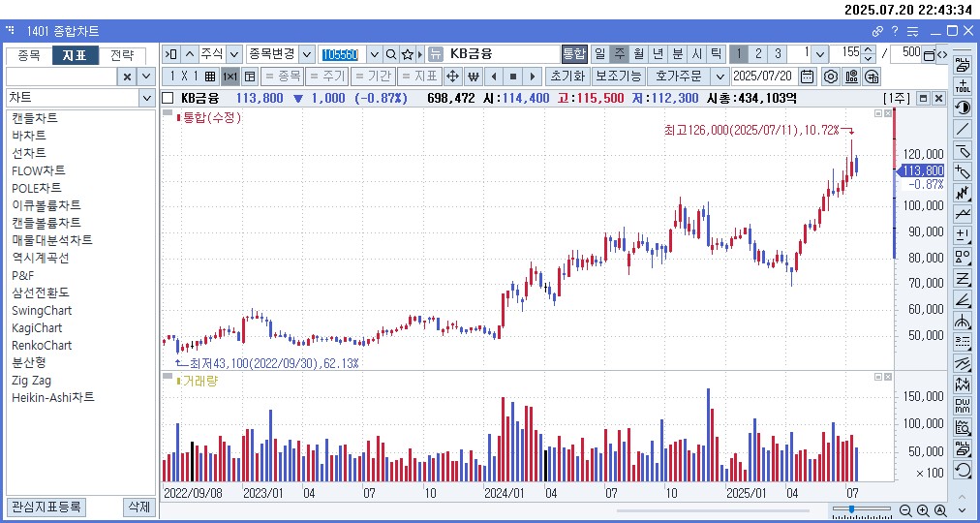Screen dimensions: 980x523
Task: Select the 년 yearly period toggle
Action: [x=658, y=53]
